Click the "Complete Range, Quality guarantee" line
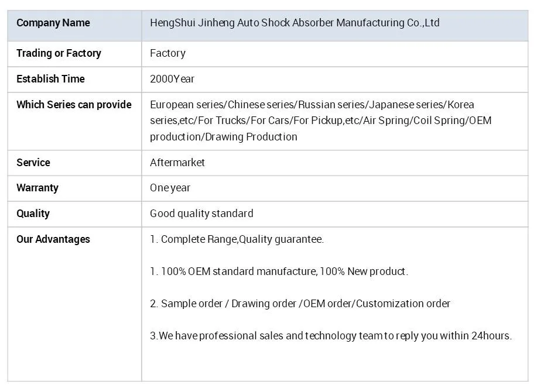 pos(237,239)
